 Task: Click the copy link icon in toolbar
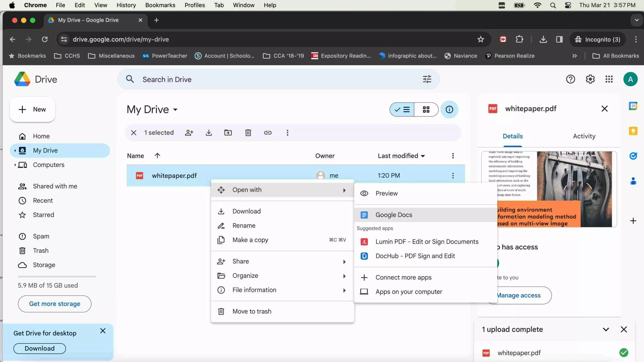coord(268,132)
